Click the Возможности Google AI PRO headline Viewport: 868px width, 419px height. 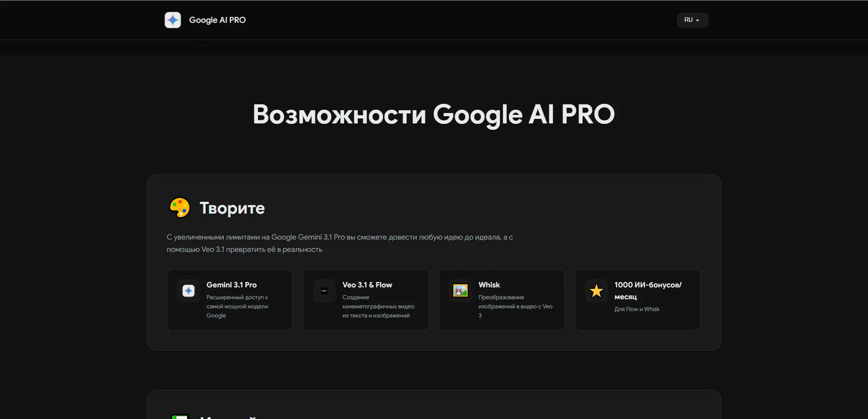(434, 114)
